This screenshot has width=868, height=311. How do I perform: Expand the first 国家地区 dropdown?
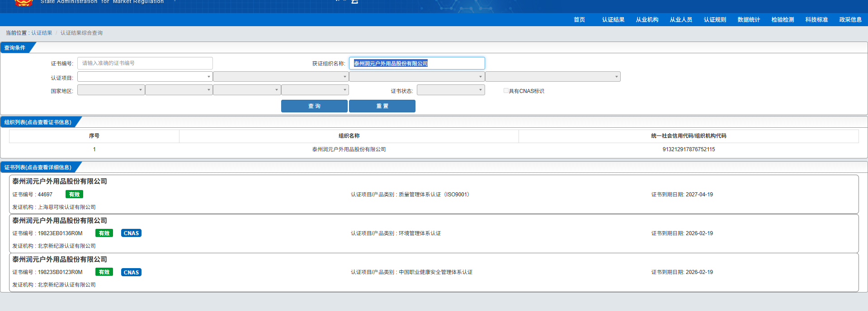point(111,90)
